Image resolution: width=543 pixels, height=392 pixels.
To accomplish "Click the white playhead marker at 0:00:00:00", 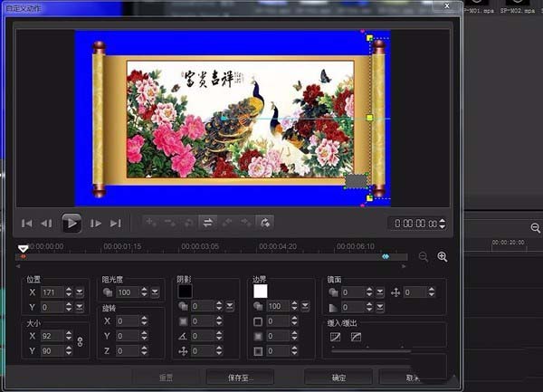I will [x=24, y=248].
